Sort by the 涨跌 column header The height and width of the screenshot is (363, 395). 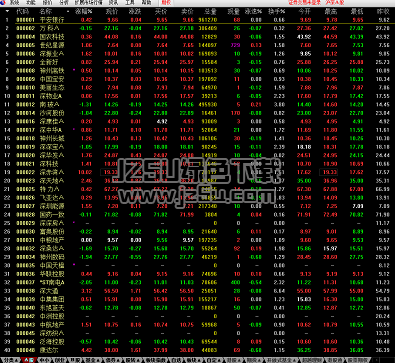[x=135, y=11]
